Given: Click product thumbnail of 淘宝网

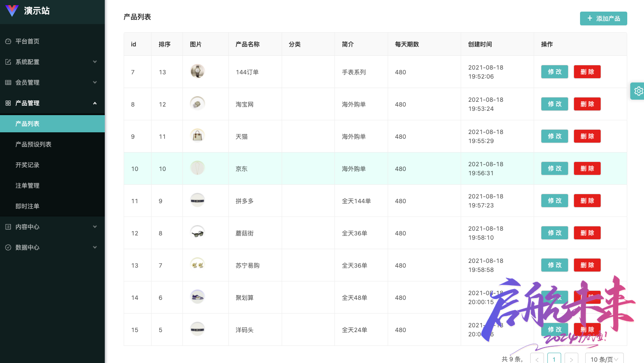Looking at the screenshot, I should tap(197, 103).
